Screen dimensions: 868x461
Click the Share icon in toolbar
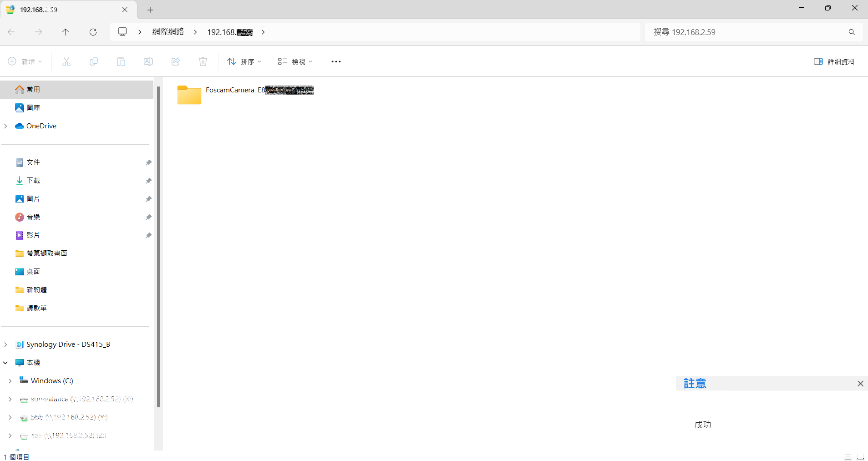[176, 61]
